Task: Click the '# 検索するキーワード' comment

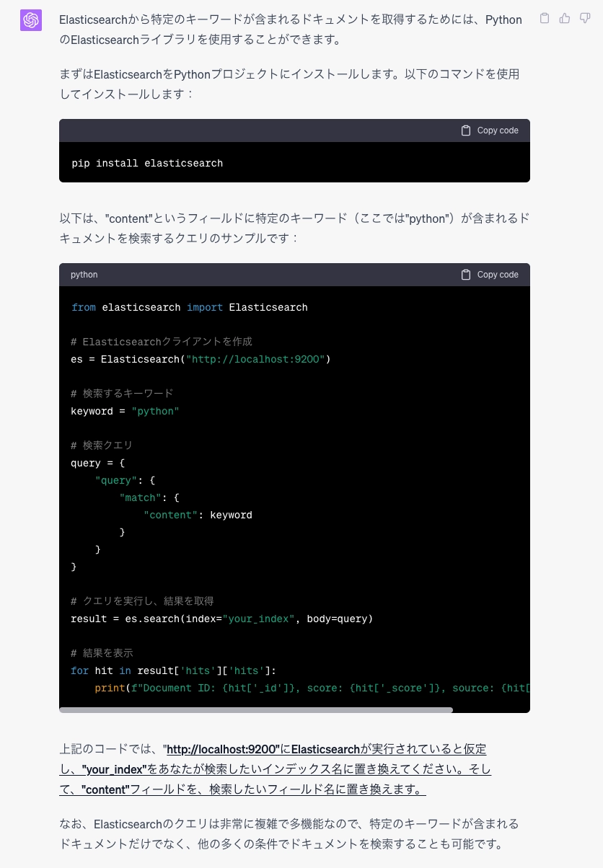Action: click(122, 394)
